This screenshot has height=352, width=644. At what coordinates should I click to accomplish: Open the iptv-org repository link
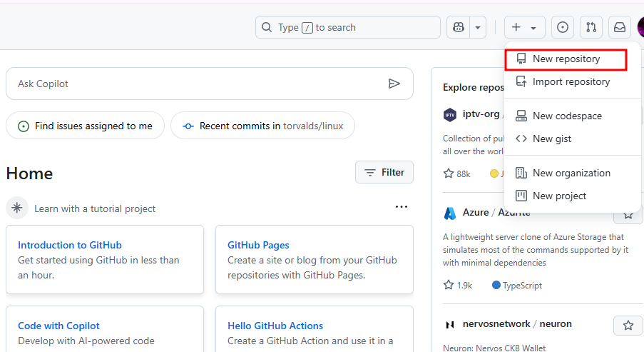[481, 114]
